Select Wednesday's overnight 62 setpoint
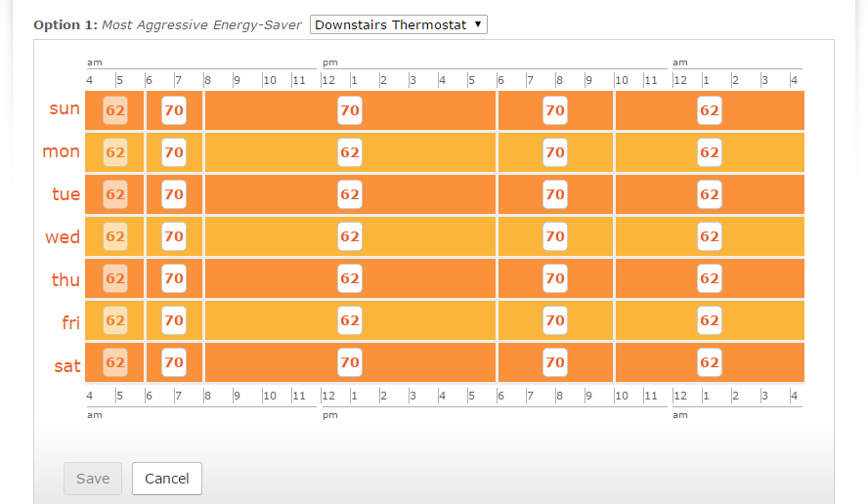The height and width of the screenshot is (504, 868). coord(710,236)
